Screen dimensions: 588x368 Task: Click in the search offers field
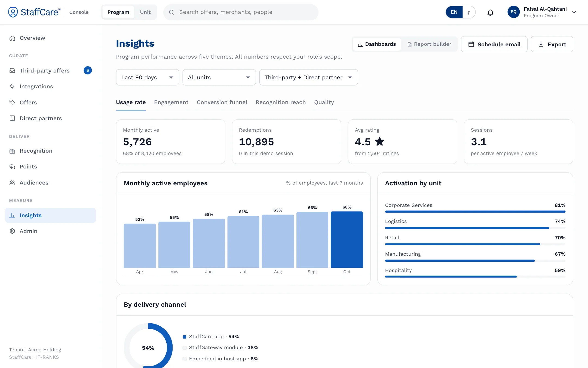pyautogui.click(x=241, y=12)
